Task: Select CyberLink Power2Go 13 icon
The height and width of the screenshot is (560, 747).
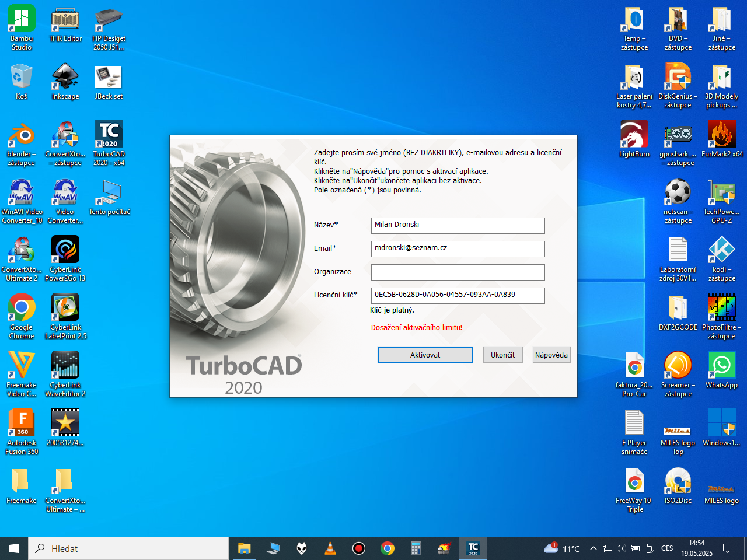Action: [x=65, y=259]
